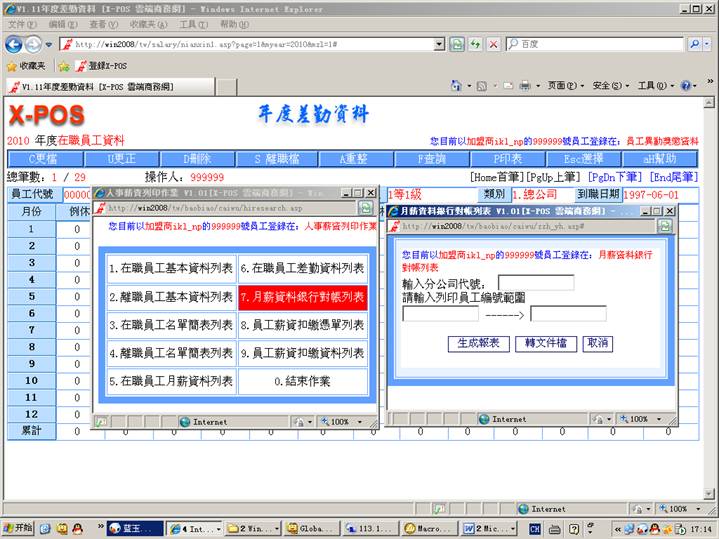Click the red Stop loading icon
The width and height of the screenshot is (719, 539).
pos(493,44)
